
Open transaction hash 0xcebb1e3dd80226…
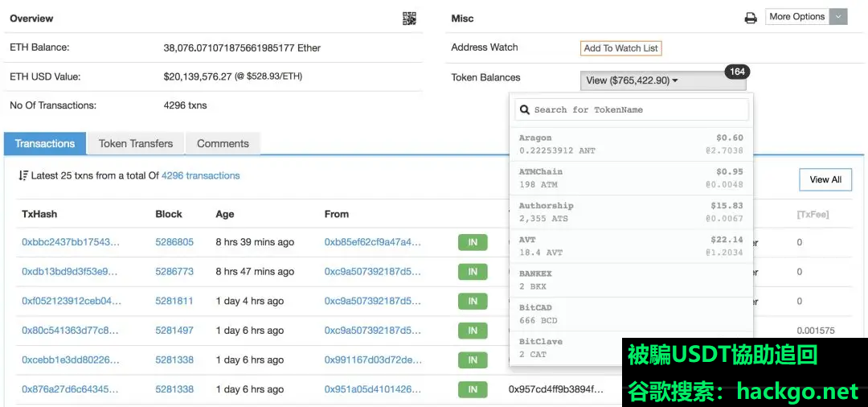pos(70,360)
